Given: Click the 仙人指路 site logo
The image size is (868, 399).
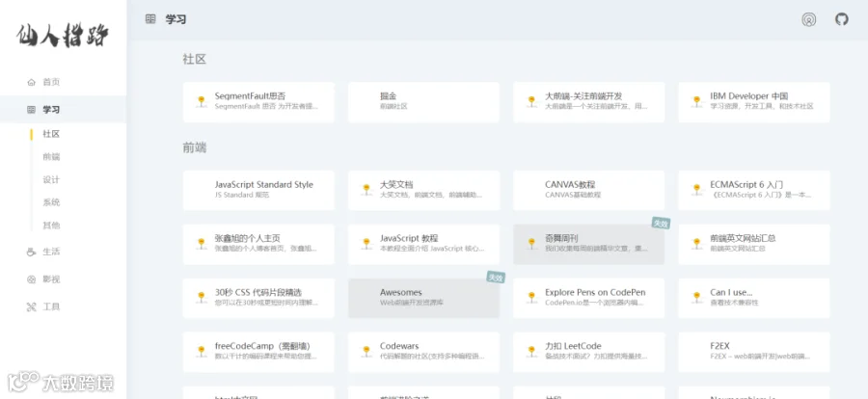Looking at the screenshot, I should click(63, 36).
